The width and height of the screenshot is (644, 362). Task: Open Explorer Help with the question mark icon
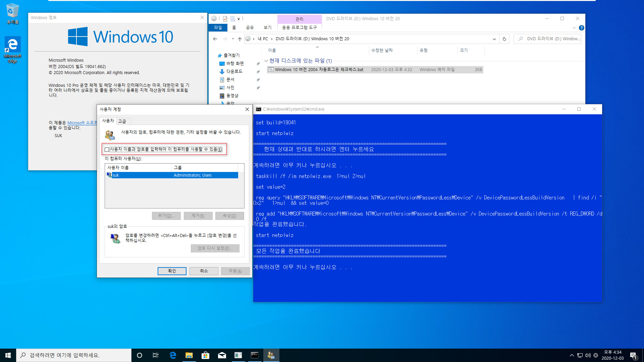coord(582,28)
